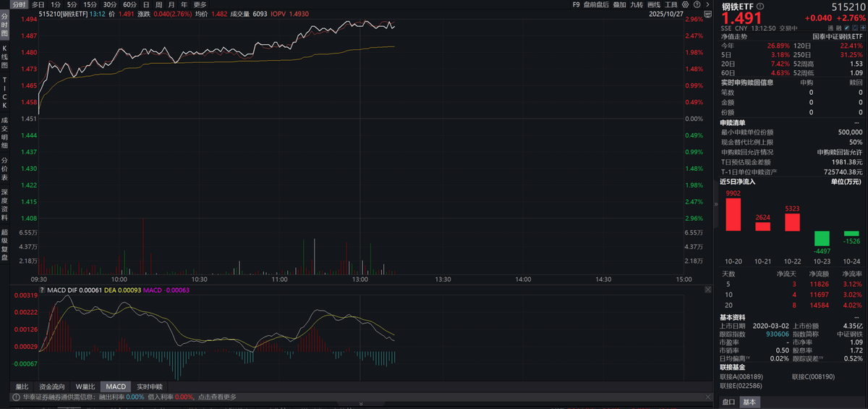Dismiss the bottom notification bar

707,397
